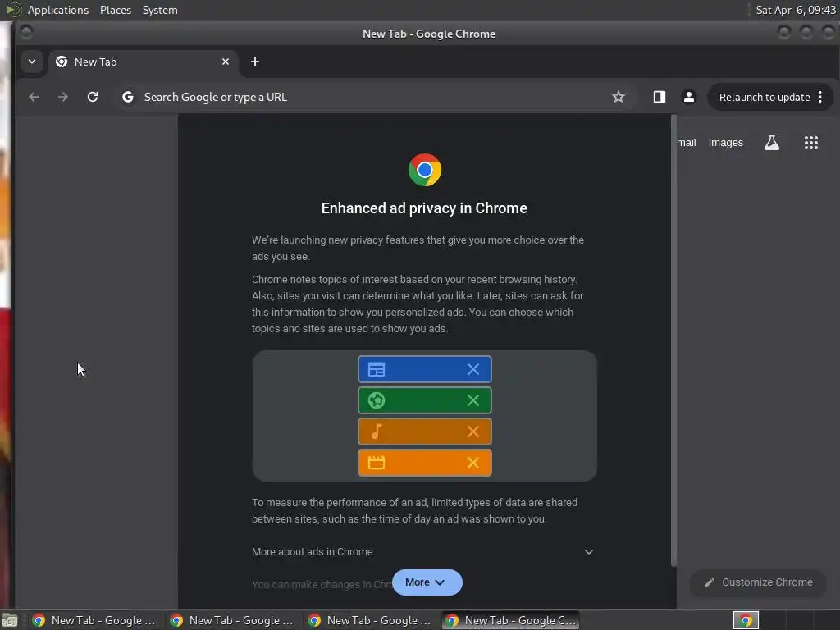Switch to the third New Tab taskbar window

click(371, 620)
